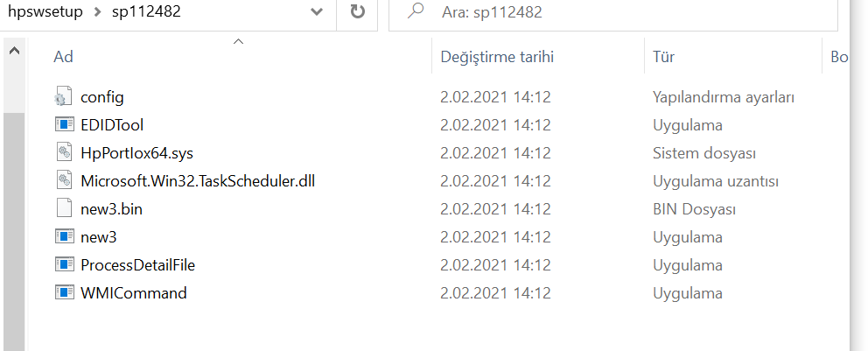Click the scroll up arrow in navigation pane
Screen dimensions: 868x351
coord(14,53)
